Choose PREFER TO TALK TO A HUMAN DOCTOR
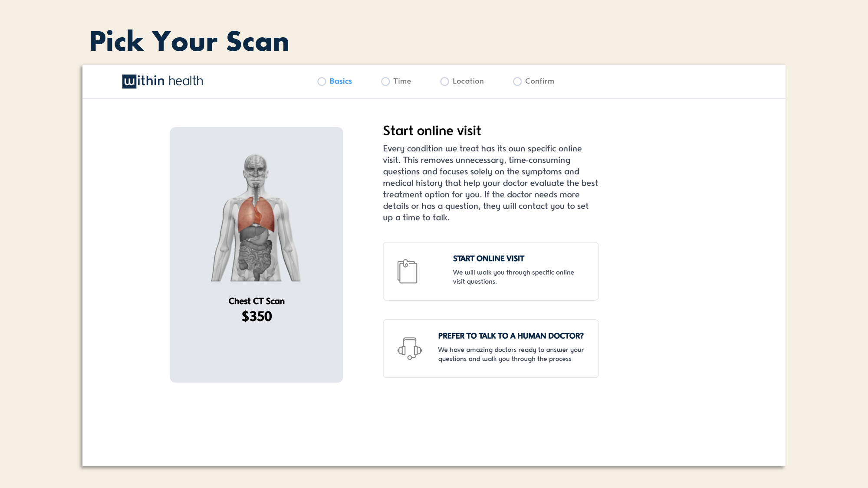Screen dimensions: 868x488 coord(490,348)
